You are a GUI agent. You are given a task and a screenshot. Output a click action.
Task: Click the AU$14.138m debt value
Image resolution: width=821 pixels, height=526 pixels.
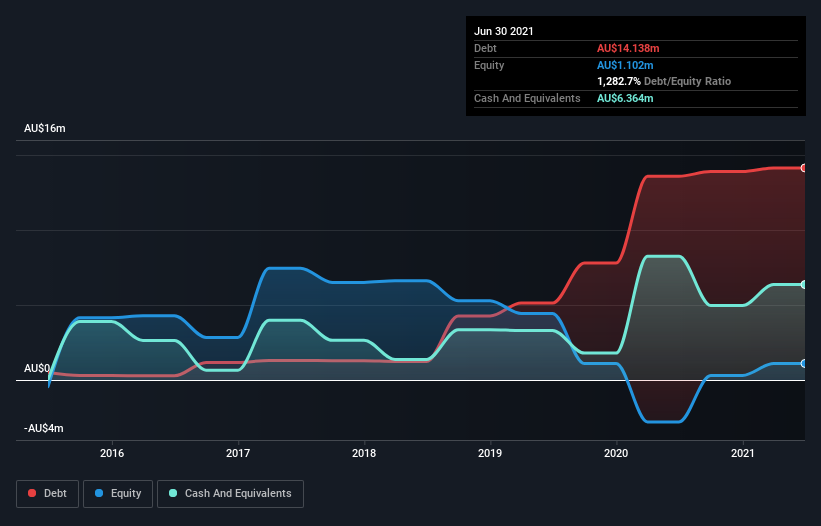628,48
